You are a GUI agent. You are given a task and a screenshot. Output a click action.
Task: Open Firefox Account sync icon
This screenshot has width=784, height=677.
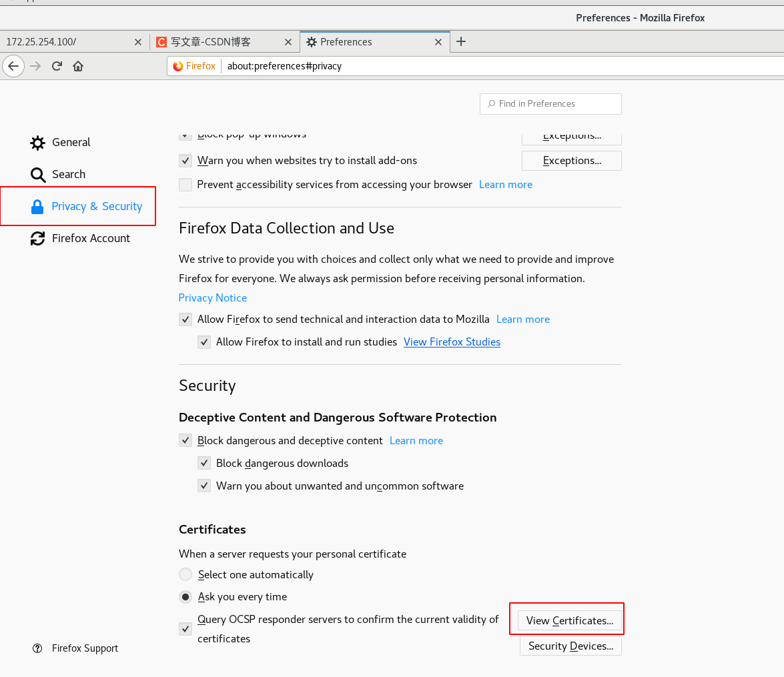(x=38, y=239)
